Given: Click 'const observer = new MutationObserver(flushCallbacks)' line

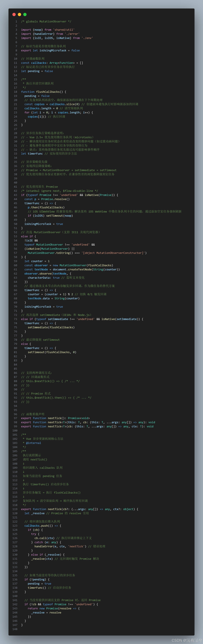Looking at the screenshot, I should click(x=69, y=265).
